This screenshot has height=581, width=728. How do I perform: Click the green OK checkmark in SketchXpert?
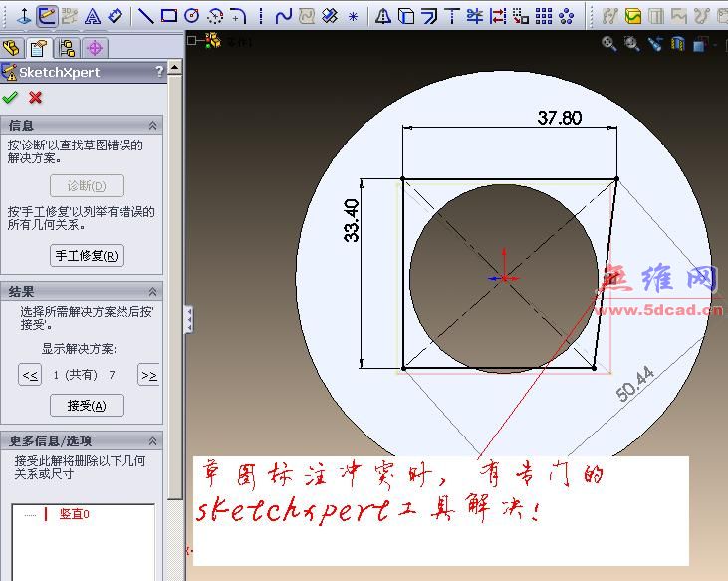[x=10, y=98]
